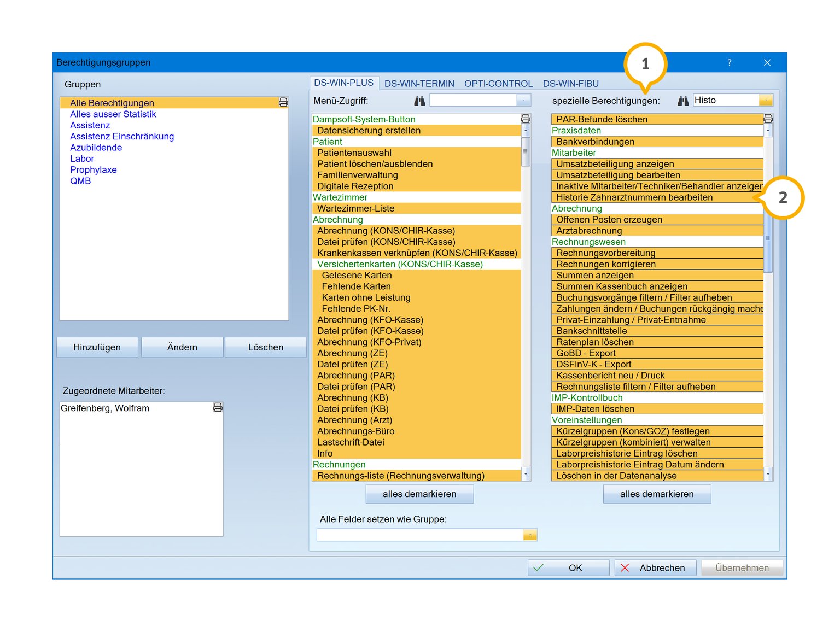This screenshot has width=840, height=632.
Task: Click the Ändern button
Action: (x=182, y=347)
